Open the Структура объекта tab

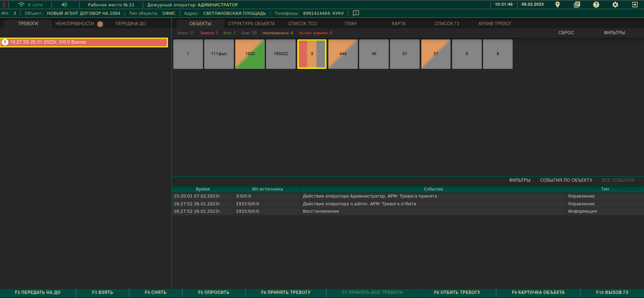click(251, 24)
